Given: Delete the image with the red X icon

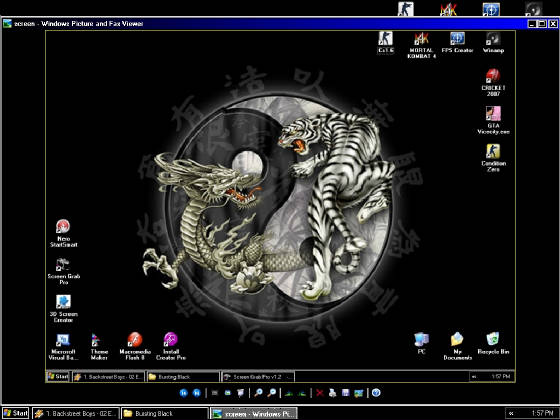Looking at the screenshot, I should 320,393.
